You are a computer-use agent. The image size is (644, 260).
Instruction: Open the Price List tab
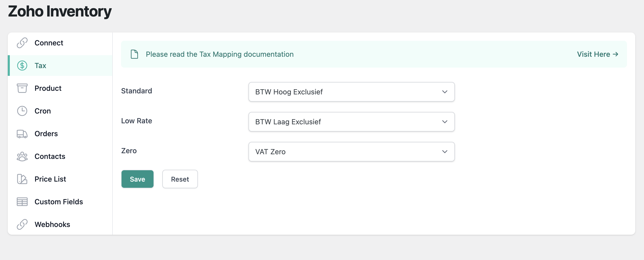[60, 179]
